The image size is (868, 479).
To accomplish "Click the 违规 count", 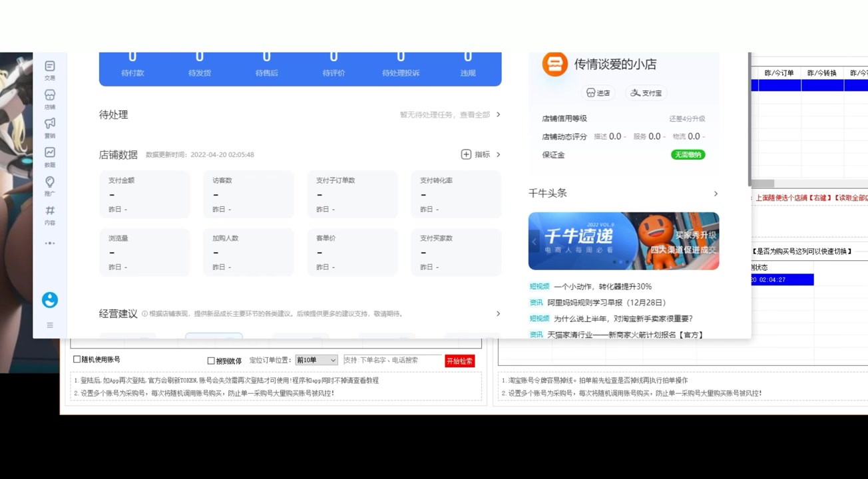I will (x=468, y=57).
